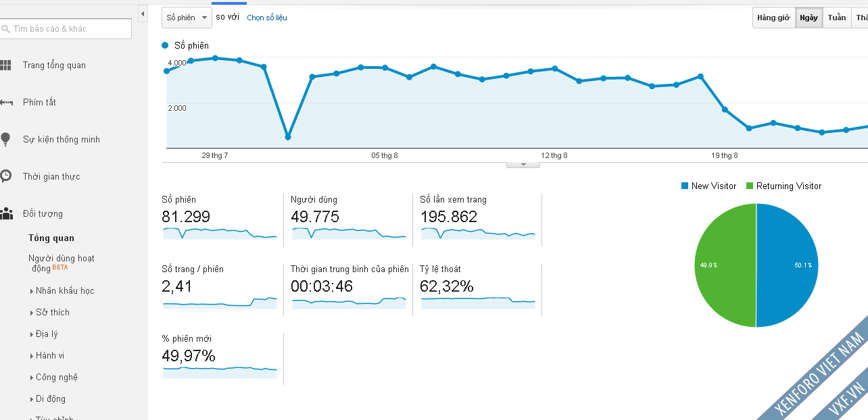The width and height of the screenshot is (868, 420).
Task: Open the Số phiên metric dropdown
Action: (x=187, y=18)
